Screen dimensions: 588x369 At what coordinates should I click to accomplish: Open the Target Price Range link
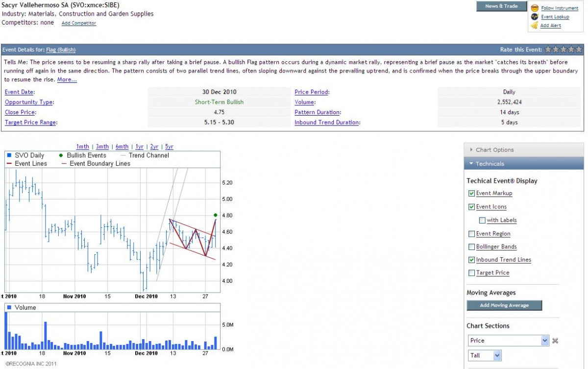tap(30, 123)
